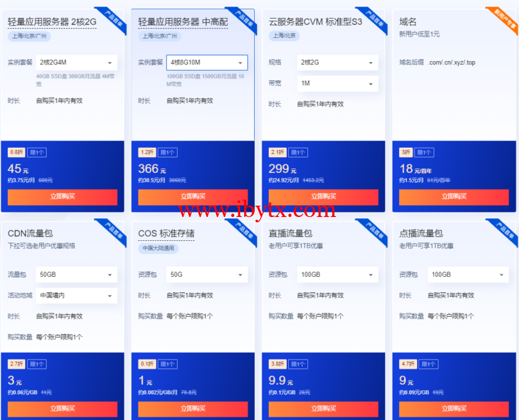This screenshot has height=420, width=519.
Task: Click 立即购买 for the 18元 domain
Action: tap(454, 197)
